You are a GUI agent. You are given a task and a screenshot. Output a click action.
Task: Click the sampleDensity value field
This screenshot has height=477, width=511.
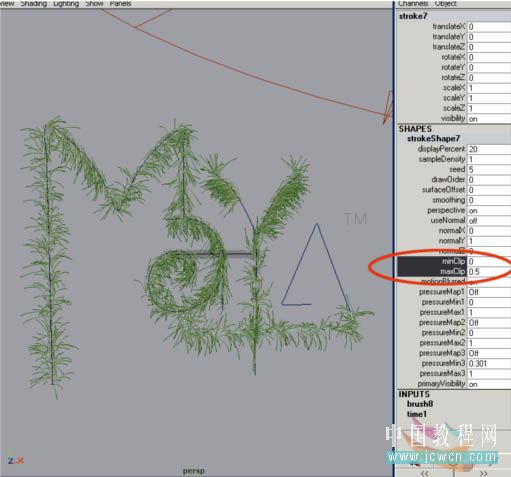coord(489,159)
